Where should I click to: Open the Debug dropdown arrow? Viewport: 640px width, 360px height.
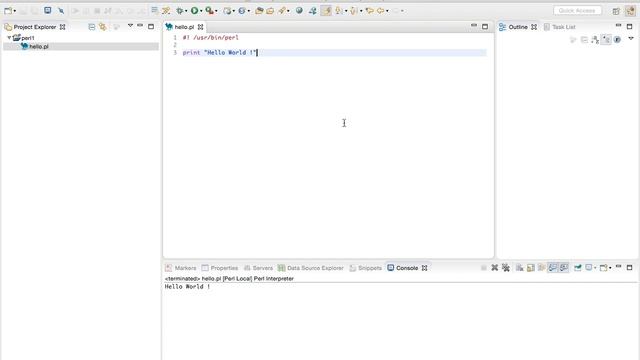point(186,11)
